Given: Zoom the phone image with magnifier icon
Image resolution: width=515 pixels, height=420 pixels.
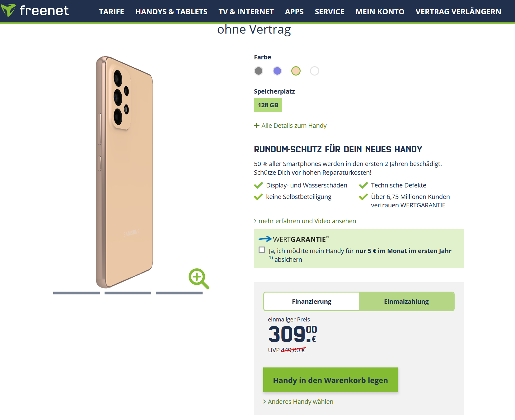Looking at the screenshot, I should coord(199,279).
